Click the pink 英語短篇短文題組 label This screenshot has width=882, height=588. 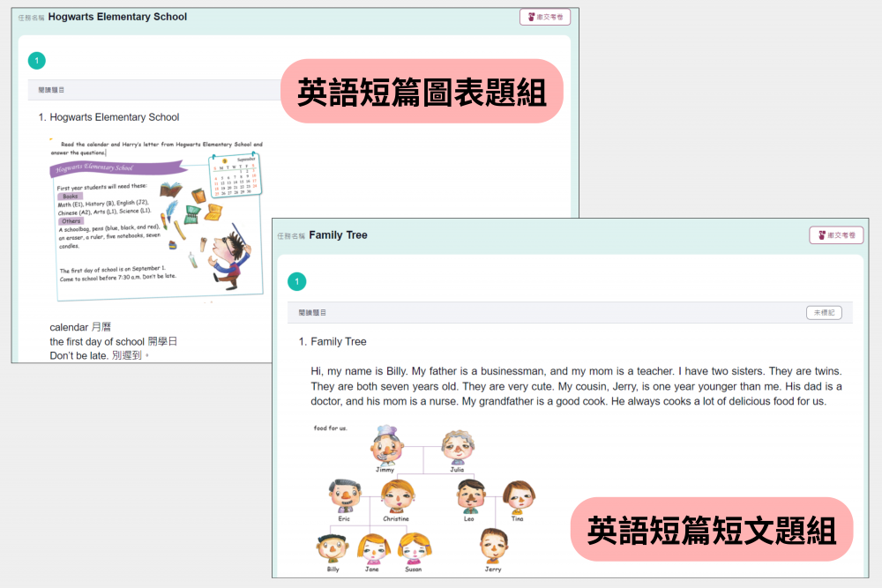click(x=711, y=529)
